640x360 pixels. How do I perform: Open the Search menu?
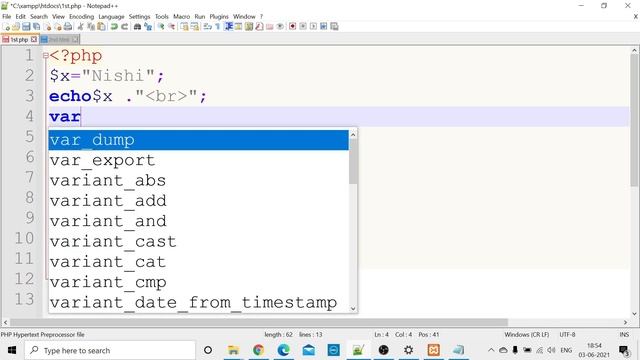point(39,16)
